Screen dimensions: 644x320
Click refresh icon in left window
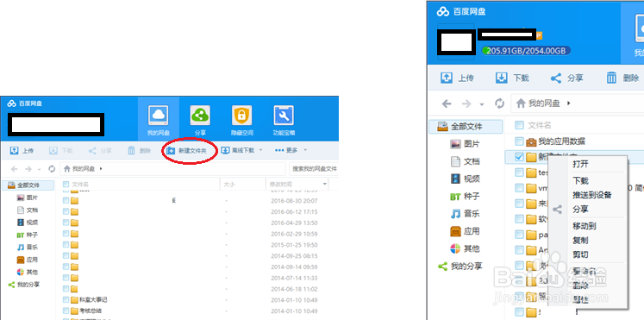point(52,169)
